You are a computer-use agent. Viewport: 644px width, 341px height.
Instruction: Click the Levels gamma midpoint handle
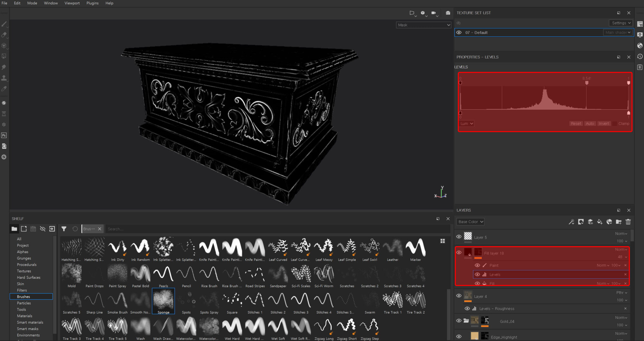(587, 83)
